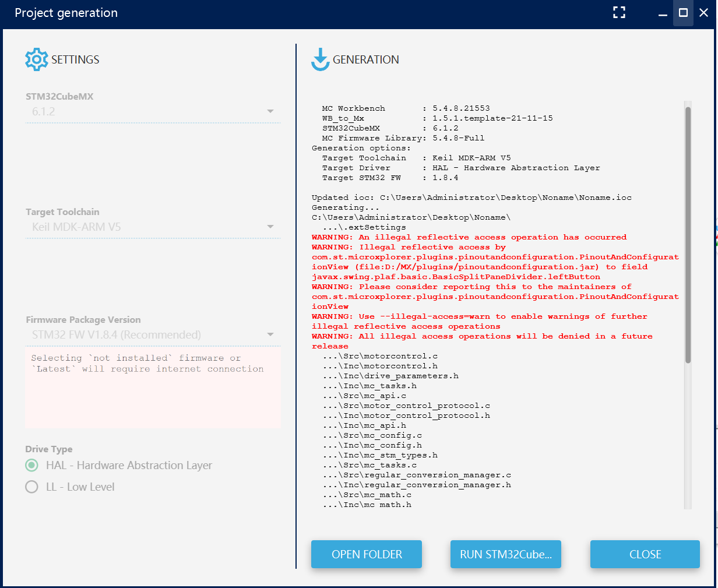Click the '...\Src\mc_math.c' log entry
This screenshot has width=718, height=588.
(367, 495)
